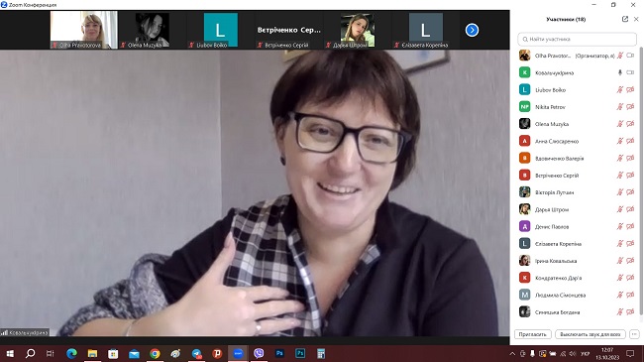
Task: Click Olha Pravotorova video thumbnail
Action: [84, 30]
